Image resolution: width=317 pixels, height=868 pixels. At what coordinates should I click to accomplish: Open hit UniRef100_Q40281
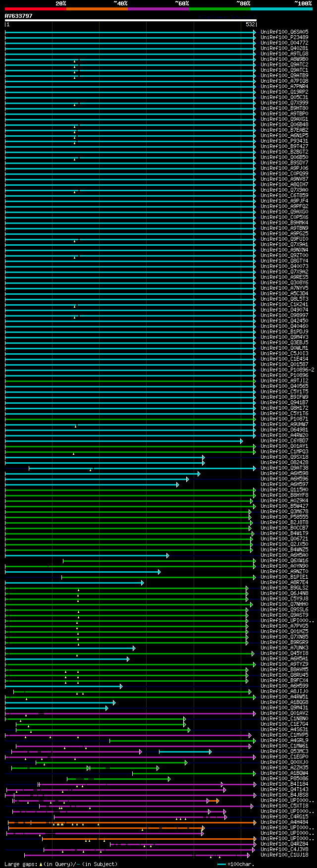pos(284,48)
